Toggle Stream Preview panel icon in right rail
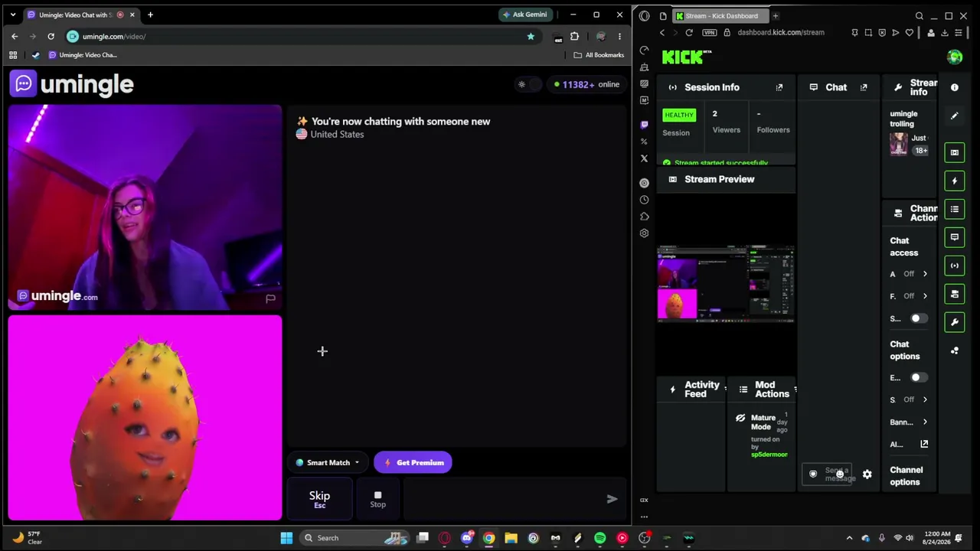 tap(955, 152)
